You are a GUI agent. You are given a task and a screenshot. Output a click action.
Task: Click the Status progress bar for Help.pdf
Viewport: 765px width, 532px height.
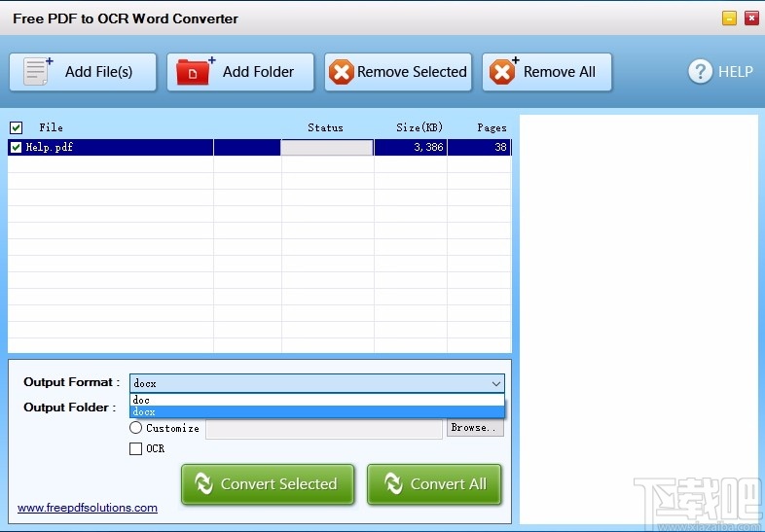(x=327, y=147)
